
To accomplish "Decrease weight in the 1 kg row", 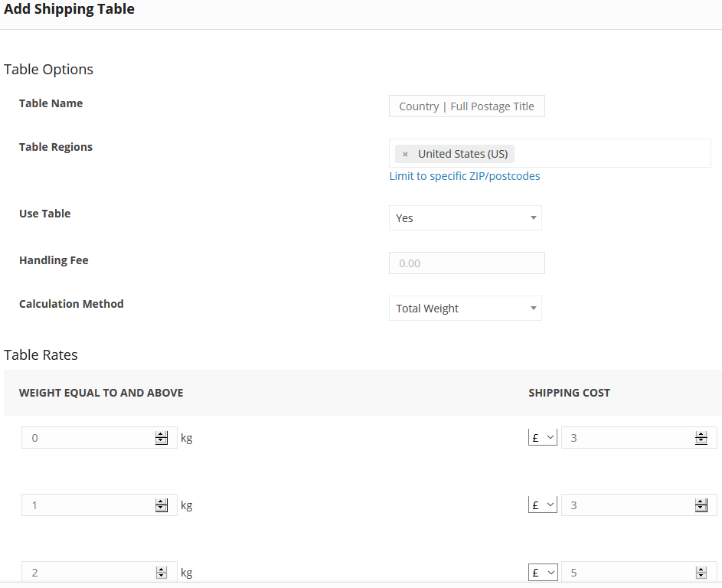I will point(161,508).
